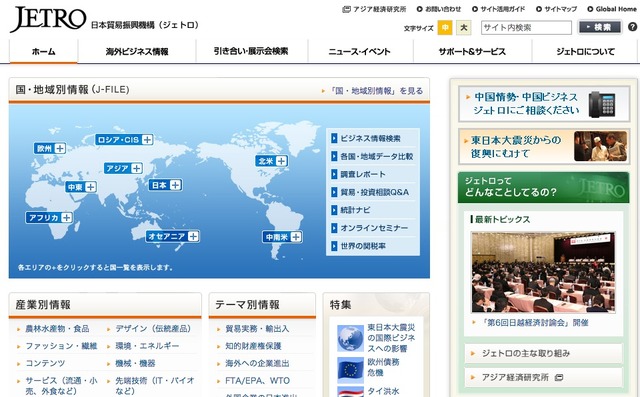
Task: Open 海外への企業進出 theme link
Action: [x=257, y=363]
